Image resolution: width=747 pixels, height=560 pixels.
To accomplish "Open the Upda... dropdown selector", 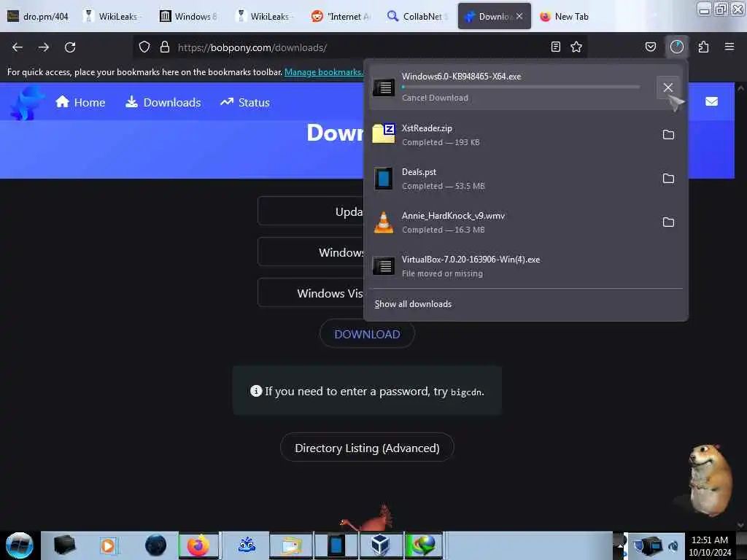I will click(311, 211).
